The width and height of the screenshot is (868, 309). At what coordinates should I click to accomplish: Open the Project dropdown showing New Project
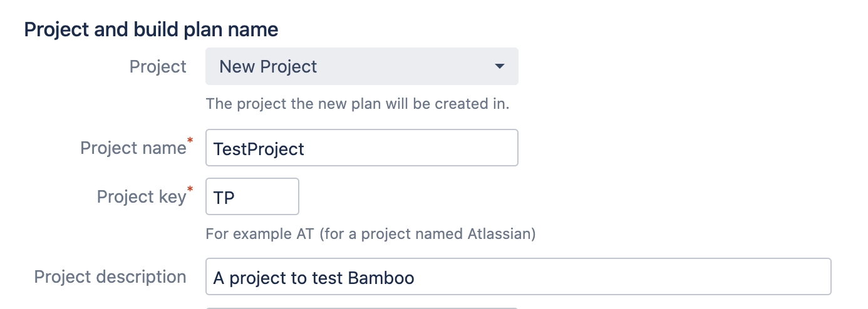click(x=361, y=66)
